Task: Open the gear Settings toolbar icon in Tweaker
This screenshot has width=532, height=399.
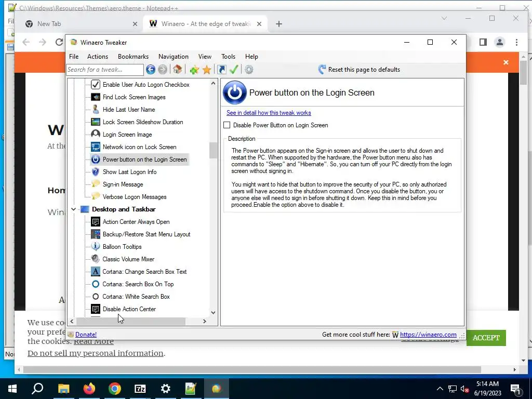Action: click(249, 70)
